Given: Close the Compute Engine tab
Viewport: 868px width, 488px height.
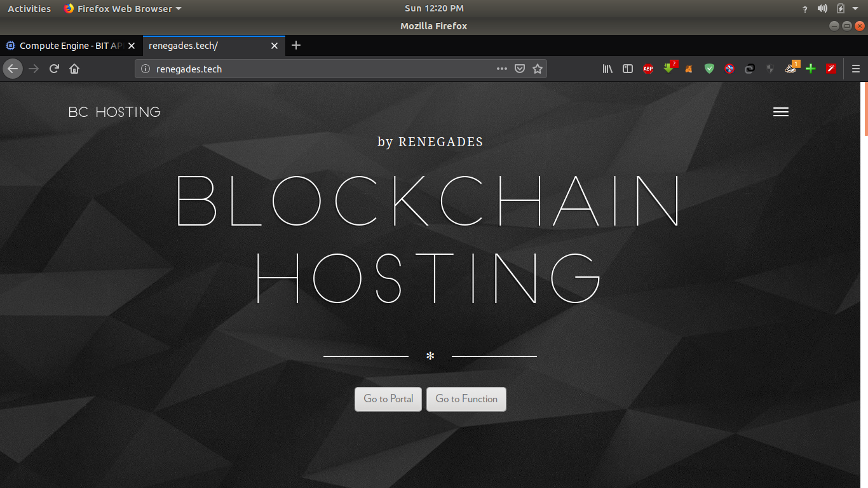Looking at the screenshot, I should tap(132, 46).
